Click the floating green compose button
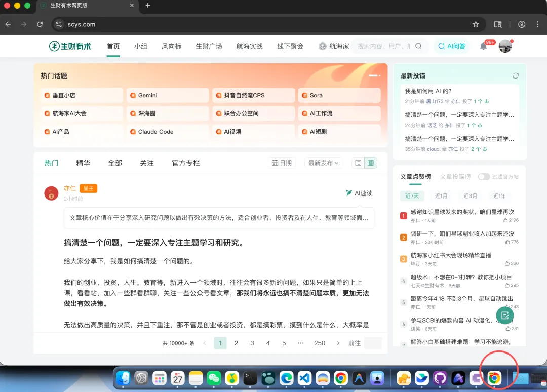Screen dimensions: 547x392 [x=504, y=315]
